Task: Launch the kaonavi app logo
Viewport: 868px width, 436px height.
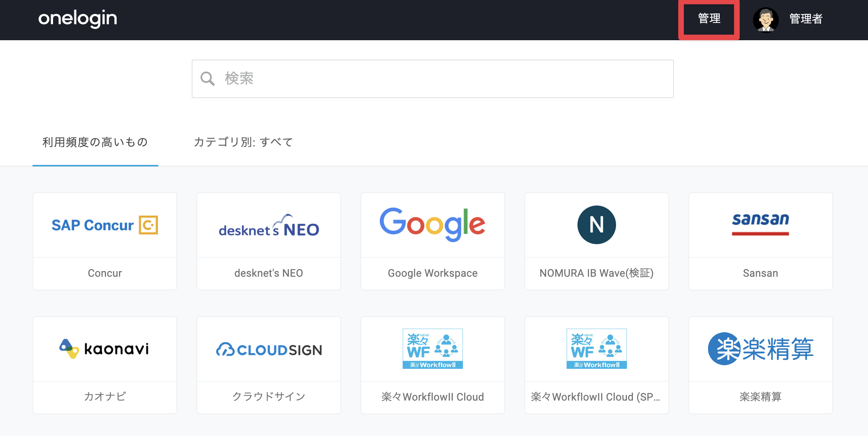Action: tap(104, 349)
